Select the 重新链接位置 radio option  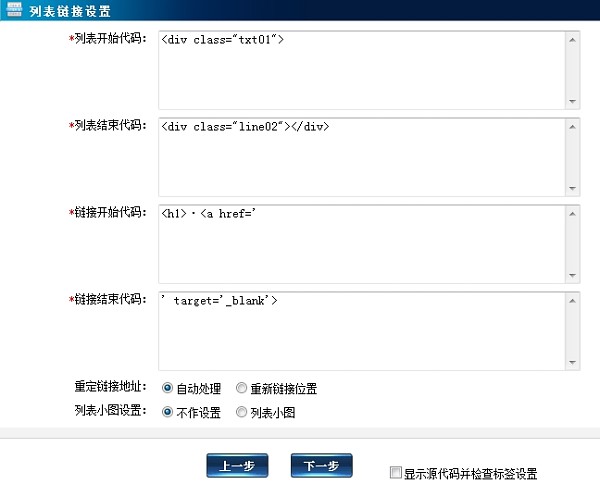241,388
